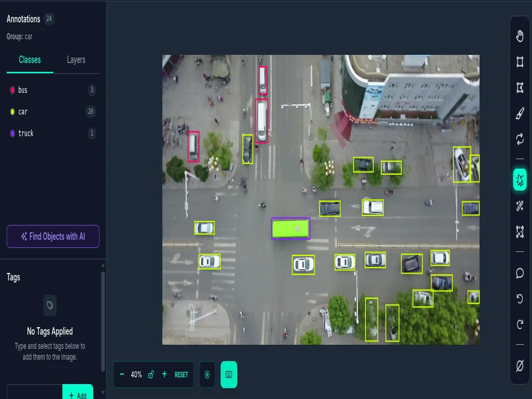This screenshot has width=532, height=399.
Task: Click the Tags panel heading
Action: (x=13, y=277)
